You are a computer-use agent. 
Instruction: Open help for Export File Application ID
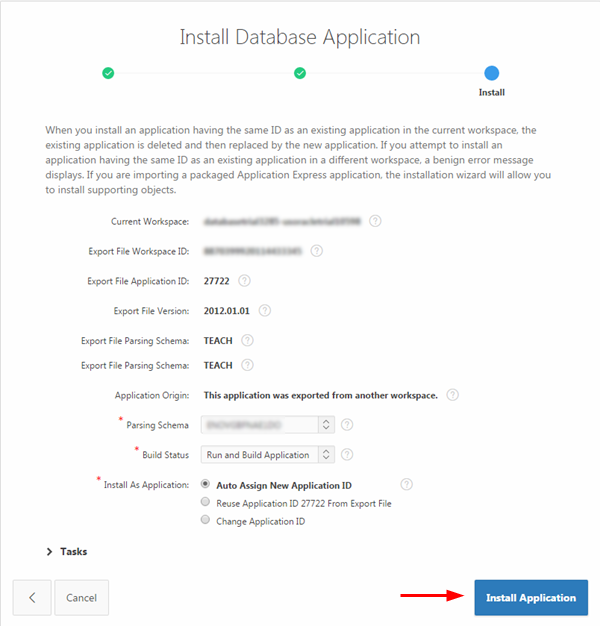[x=244, y=281]
